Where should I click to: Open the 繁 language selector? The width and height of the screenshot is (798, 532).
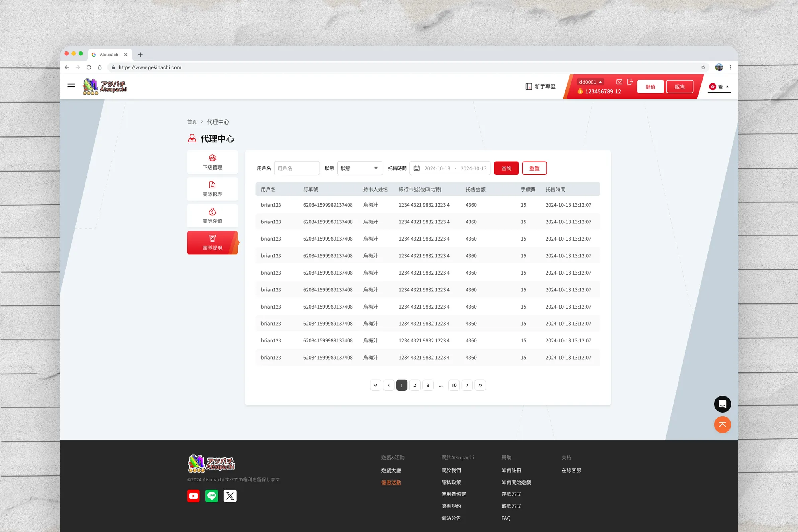(x=719, y=87)
